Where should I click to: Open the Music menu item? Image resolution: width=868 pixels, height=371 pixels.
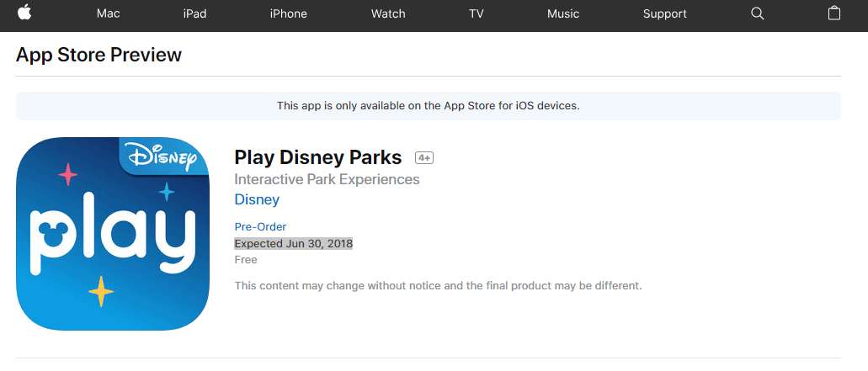563,13
